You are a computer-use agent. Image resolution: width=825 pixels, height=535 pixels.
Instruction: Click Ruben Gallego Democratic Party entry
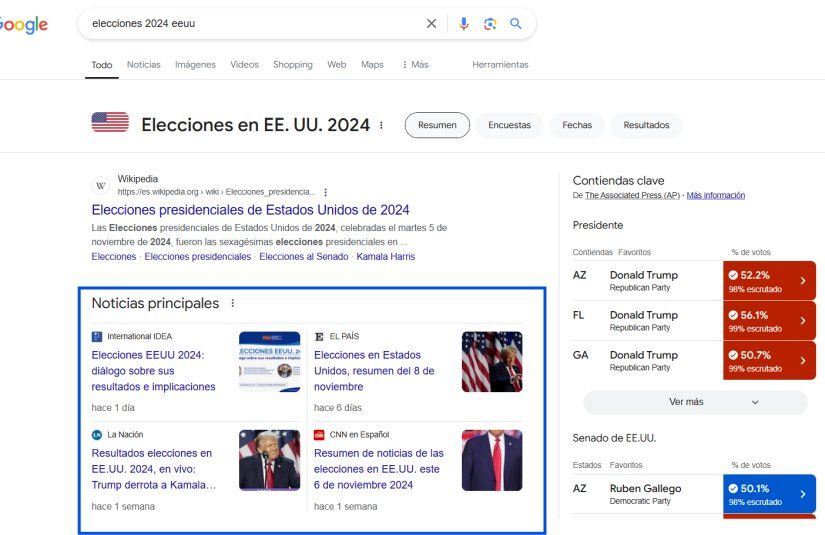pos(645,494)
